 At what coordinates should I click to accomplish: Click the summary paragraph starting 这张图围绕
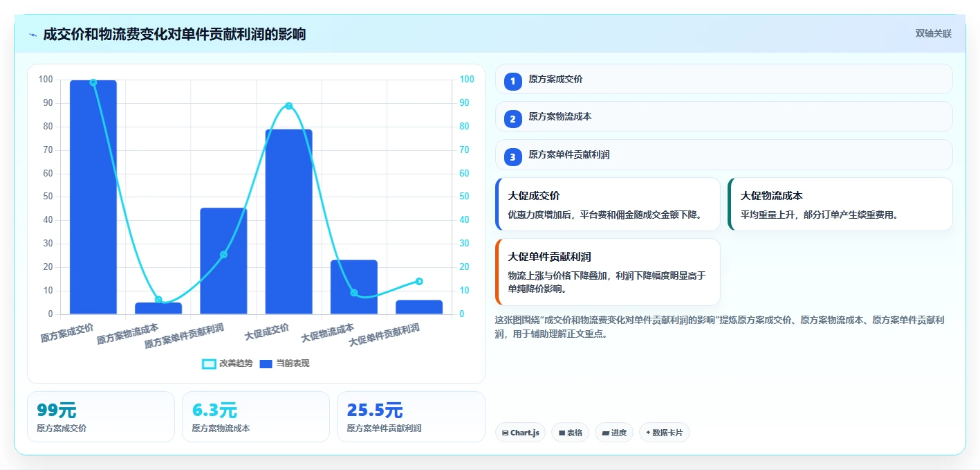720,327
